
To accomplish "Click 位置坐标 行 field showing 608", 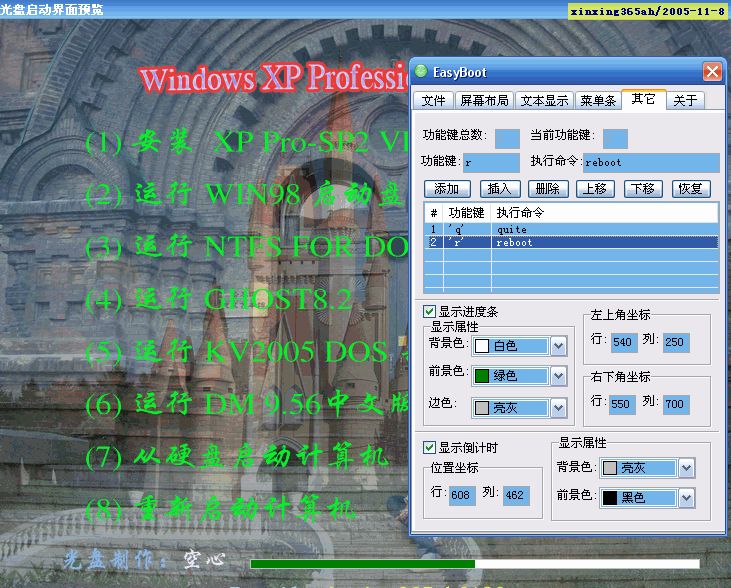I will pyautogui.click(x=461, y=495).
